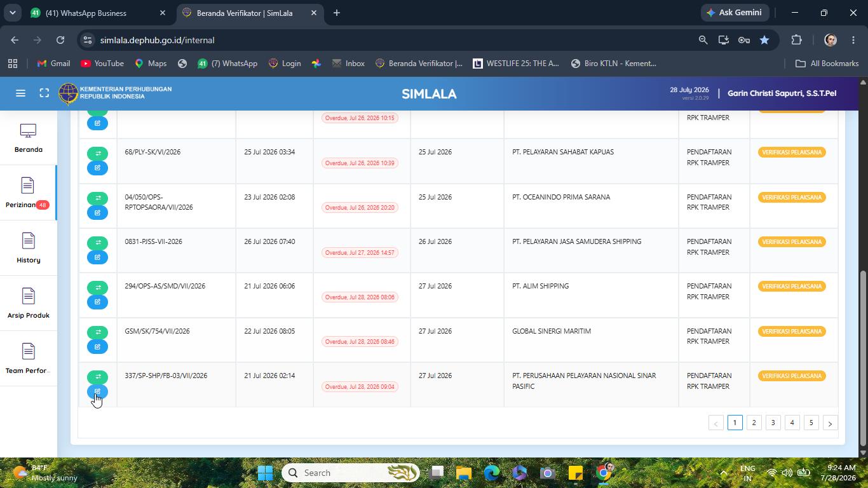The height and width of the screenshot is (488, 868).
Task: Open password key icon in address bar
Action: (743, 40)
